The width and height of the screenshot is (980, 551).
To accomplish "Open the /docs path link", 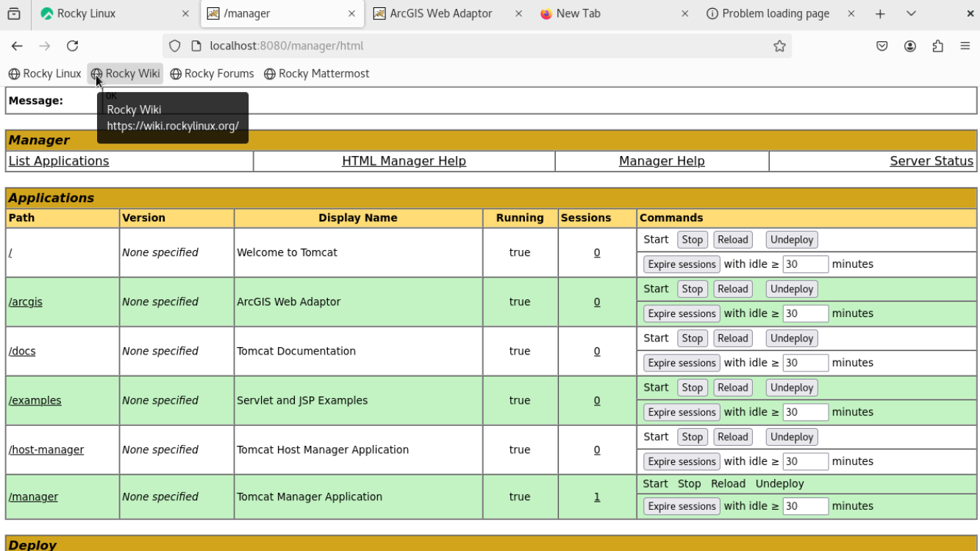I will 22,351.
